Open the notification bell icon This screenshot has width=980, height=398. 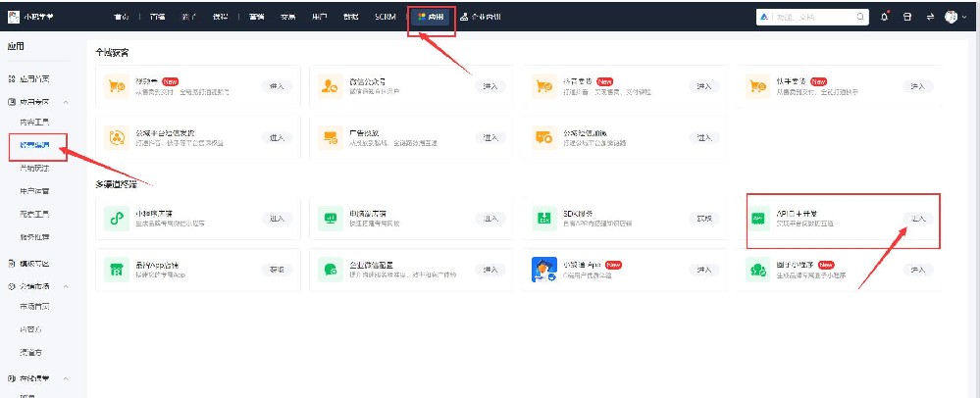(x=885, y=17)
